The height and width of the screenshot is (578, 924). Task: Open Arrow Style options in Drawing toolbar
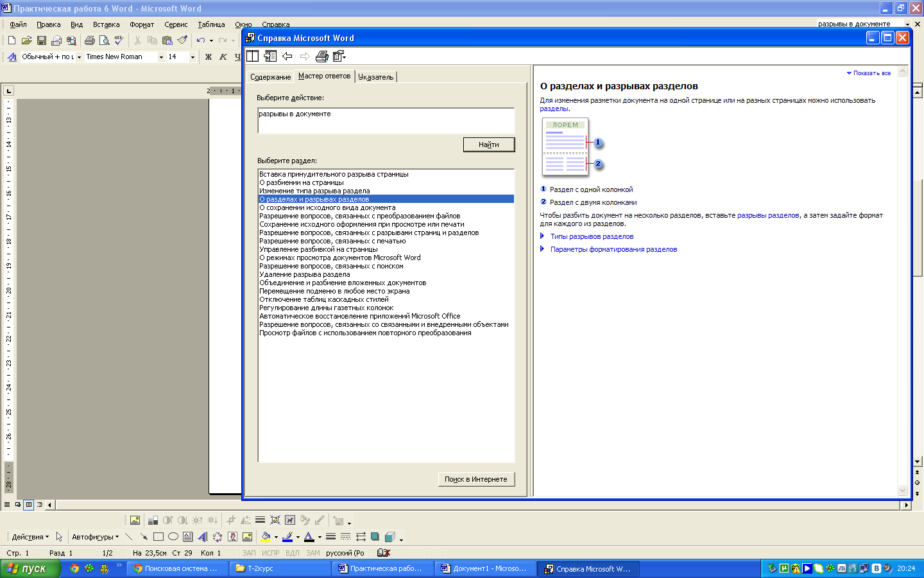361,537
